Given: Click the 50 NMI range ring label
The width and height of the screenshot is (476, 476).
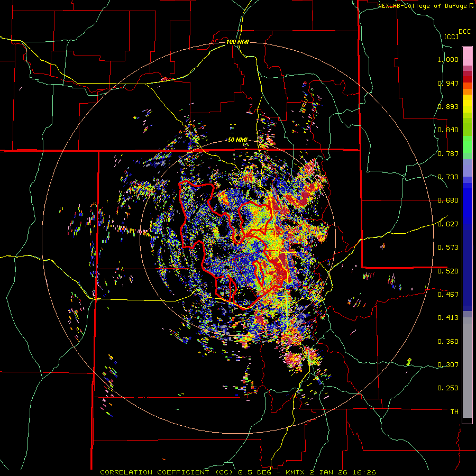Looking at the screenshot, I should coord(237,140).
